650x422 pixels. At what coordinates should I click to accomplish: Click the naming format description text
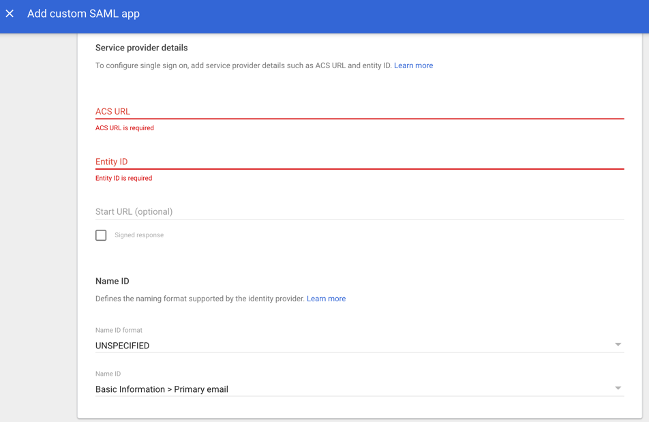coord(200,298)
